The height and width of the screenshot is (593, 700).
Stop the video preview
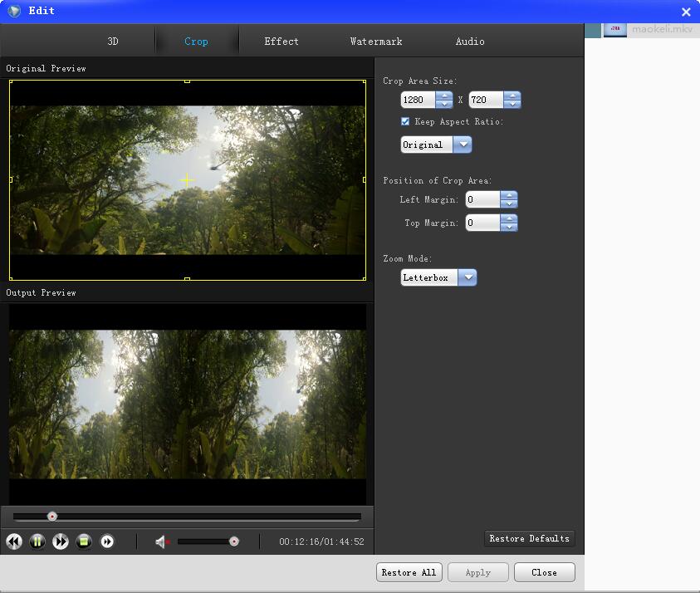tap(84, 542)
